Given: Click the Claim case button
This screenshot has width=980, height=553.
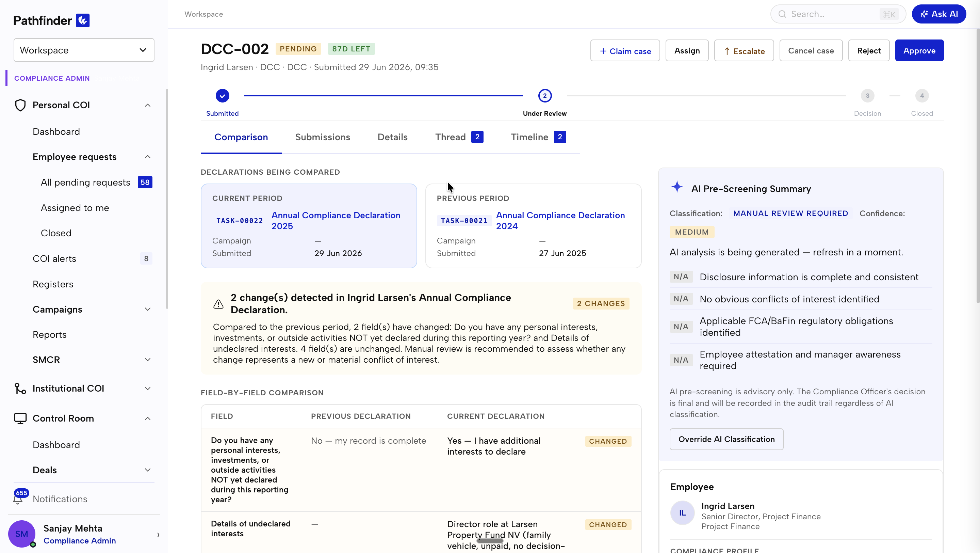Looking at the screenshot, I should tap(625, 51).
